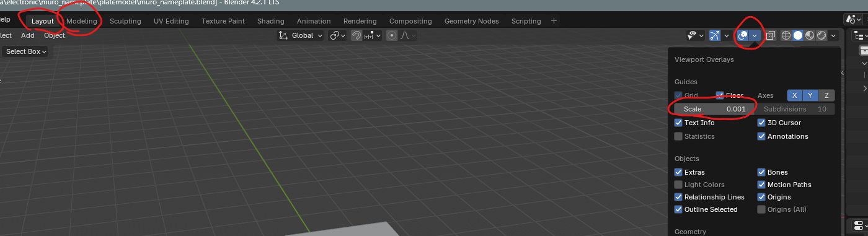Toggle X-ray display icon

771,35
